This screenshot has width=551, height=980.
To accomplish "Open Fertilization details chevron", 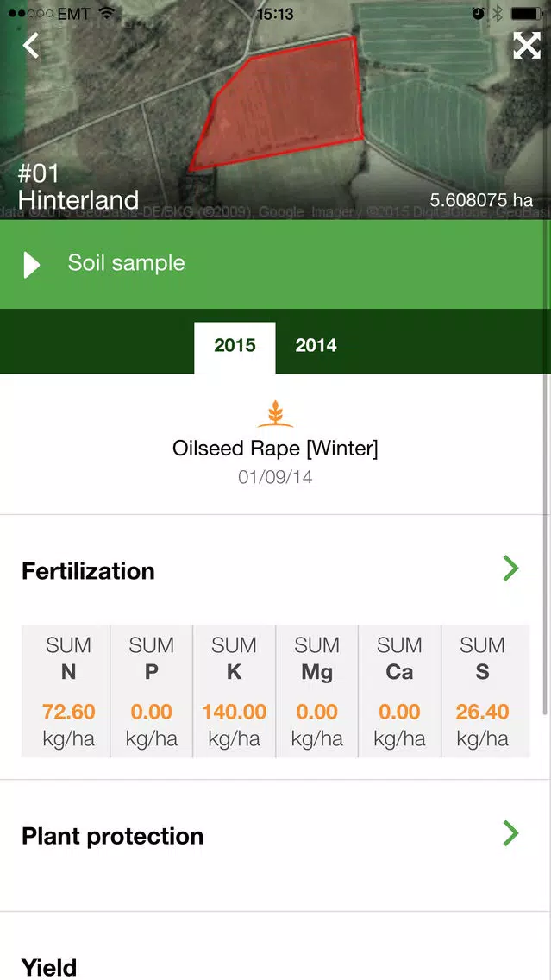I will point(511,569).
